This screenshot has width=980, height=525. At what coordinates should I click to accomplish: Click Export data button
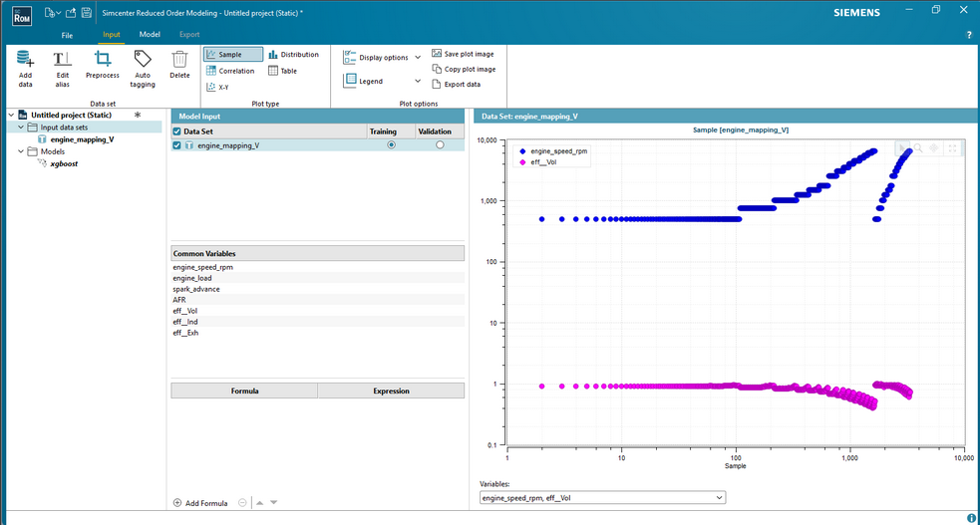[x=457, y=85]
